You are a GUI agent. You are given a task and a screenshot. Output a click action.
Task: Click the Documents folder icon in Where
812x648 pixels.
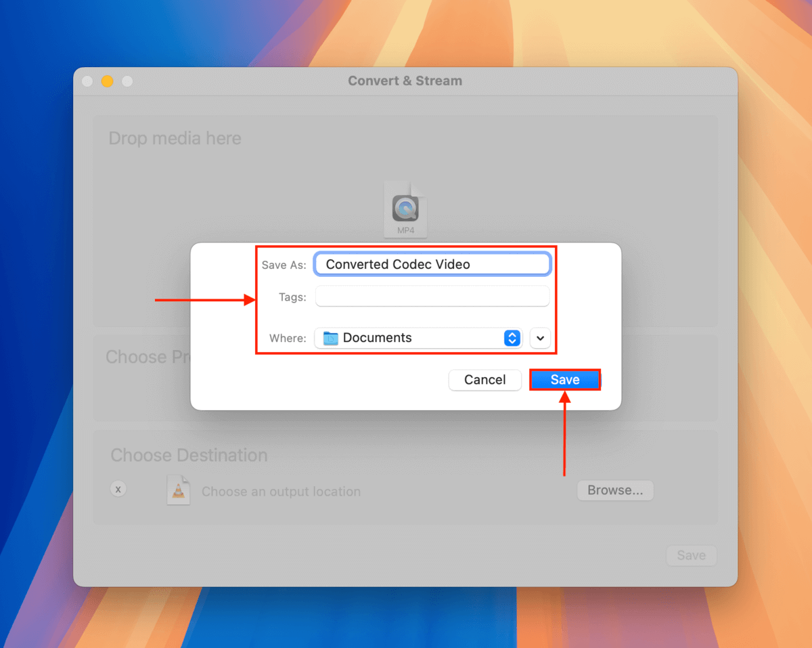(x=331, y=338)
